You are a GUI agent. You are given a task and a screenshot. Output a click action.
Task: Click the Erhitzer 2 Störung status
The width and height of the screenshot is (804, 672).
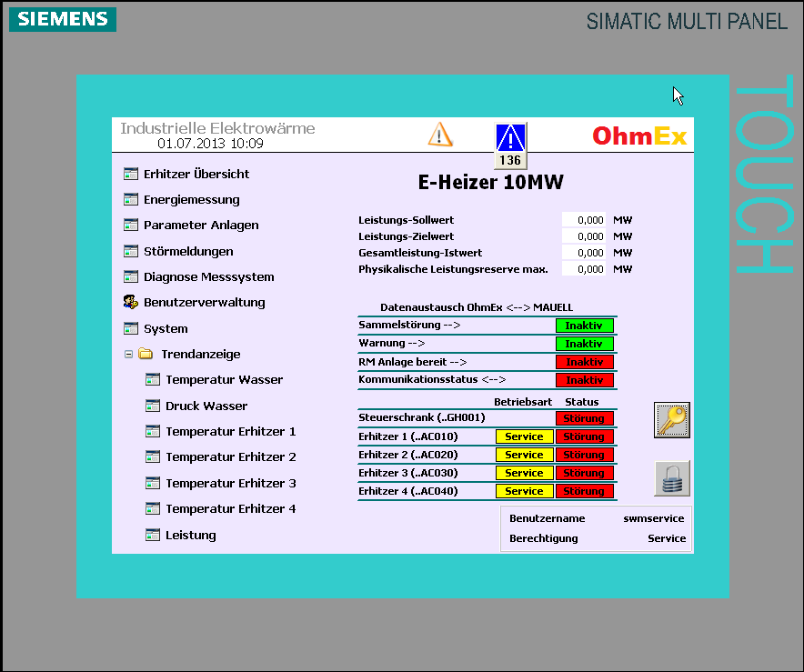tap(585, 455)
